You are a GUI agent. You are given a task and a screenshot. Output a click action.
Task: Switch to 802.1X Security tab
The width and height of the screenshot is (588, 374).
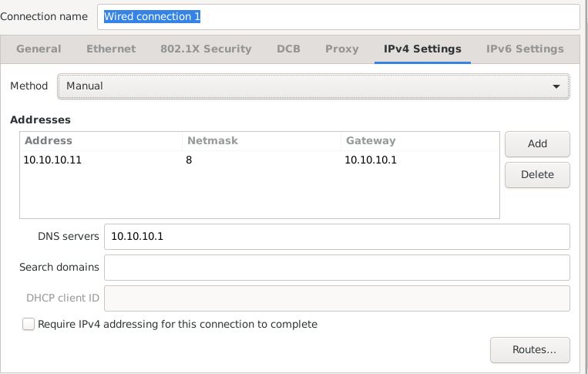pyautogui.click(x=206, y=49)
